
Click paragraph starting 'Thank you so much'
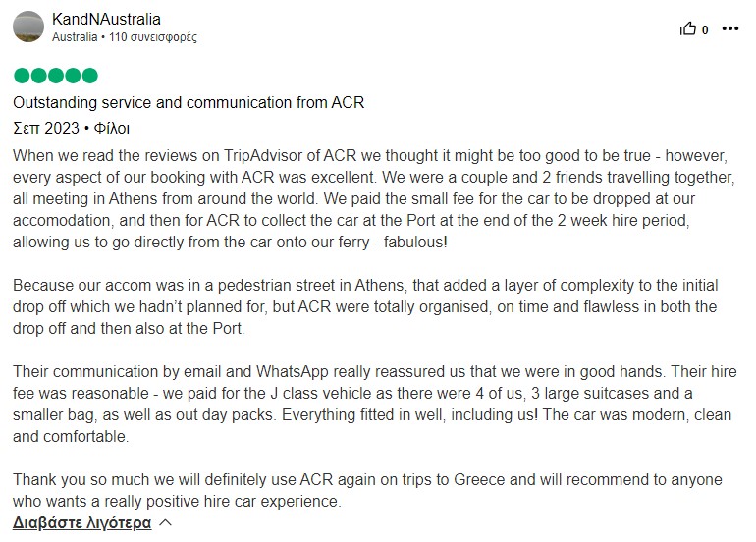tap(367, 490)
